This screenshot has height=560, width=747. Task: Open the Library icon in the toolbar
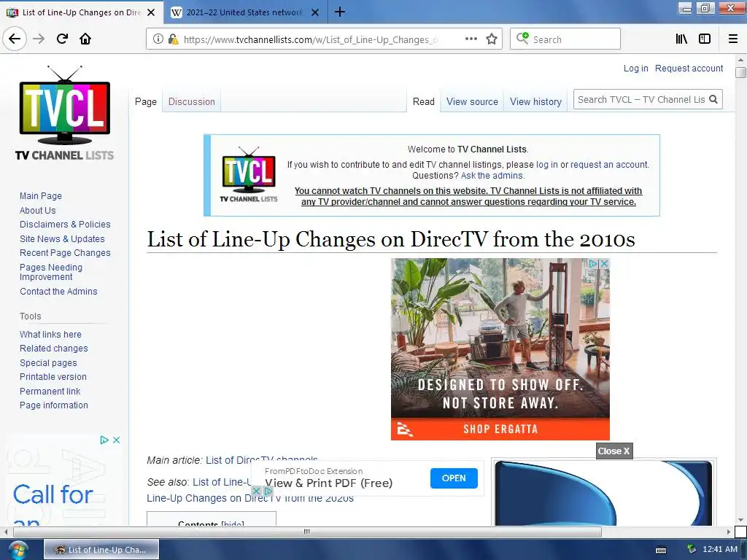(x=681, y=39)
